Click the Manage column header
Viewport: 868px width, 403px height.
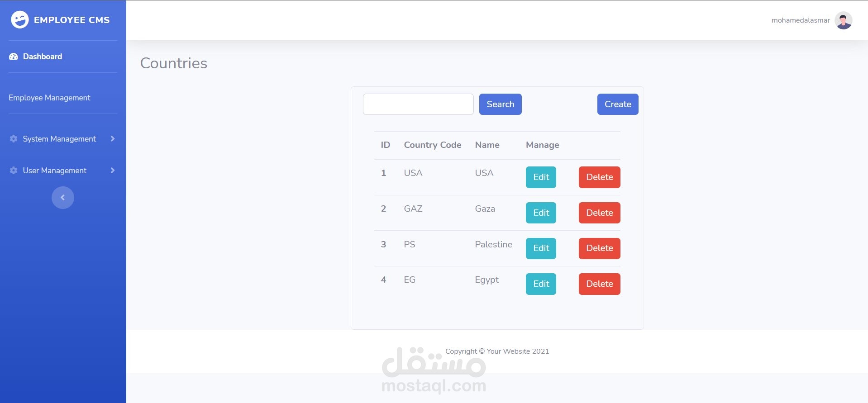[542, 145]
